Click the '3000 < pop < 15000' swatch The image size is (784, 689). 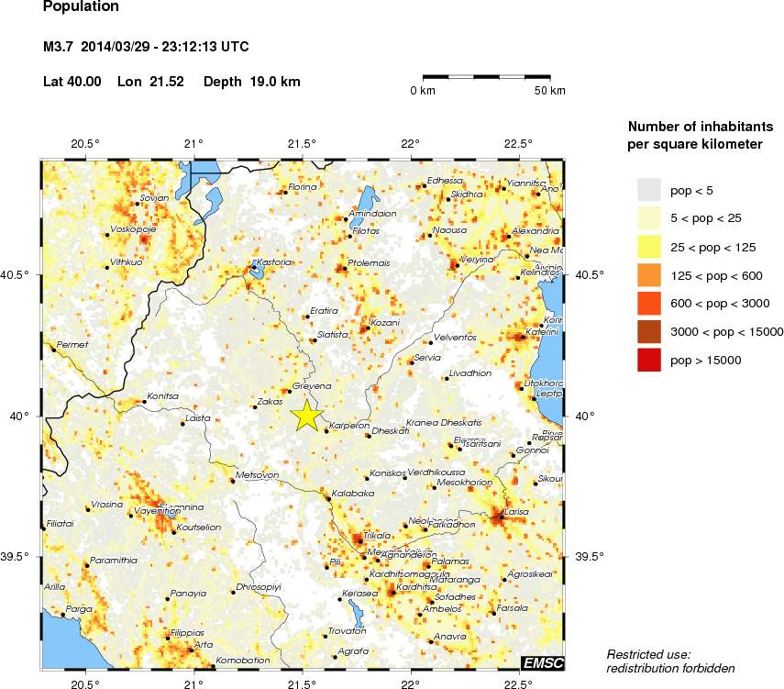[x=648, y=331]
